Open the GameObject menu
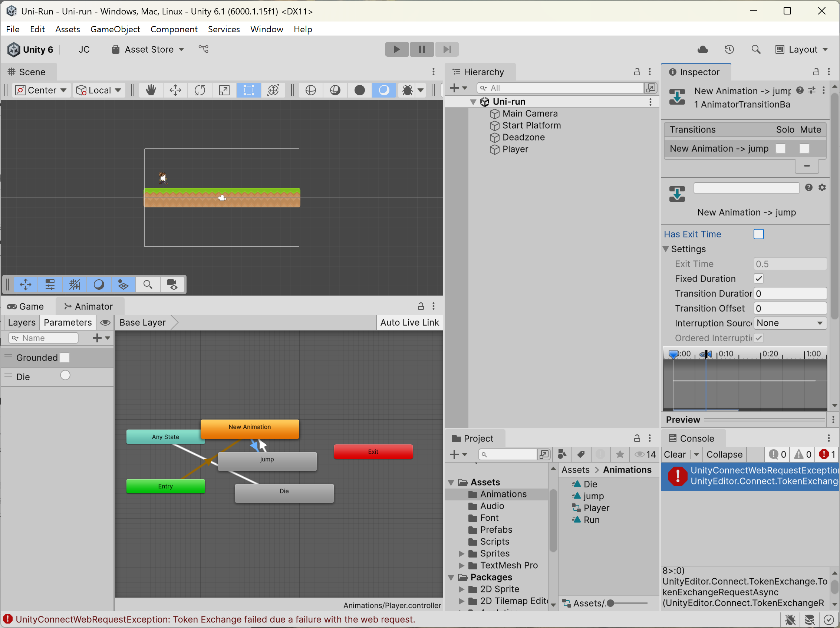Viewport: 840px width, 628px height. coord(115,29)
